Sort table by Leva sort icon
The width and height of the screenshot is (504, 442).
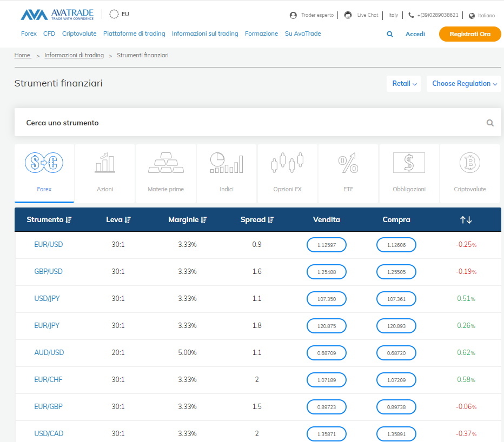click(128, 220)
